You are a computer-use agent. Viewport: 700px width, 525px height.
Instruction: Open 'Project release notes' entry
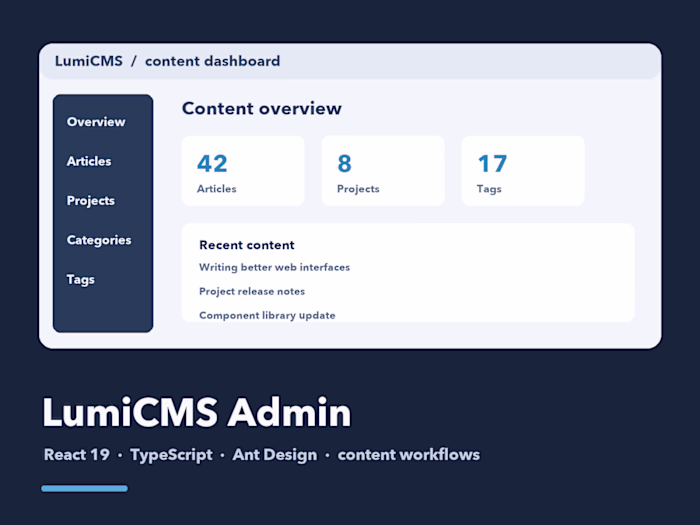click(252, 291)
